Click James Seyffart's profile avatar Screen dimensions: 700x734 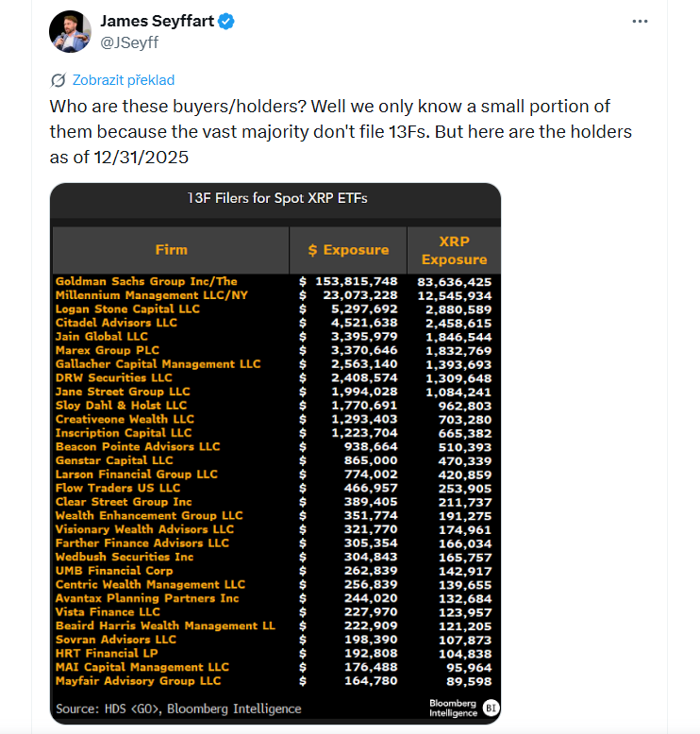tap(70, 31)
